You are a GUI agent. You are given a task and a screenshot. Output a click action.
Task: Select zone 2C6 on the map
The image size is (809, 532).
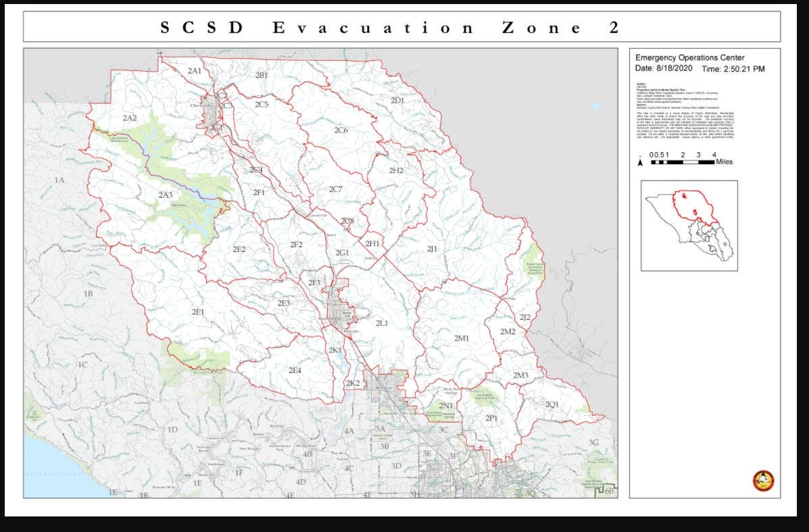tap(341, 130)
